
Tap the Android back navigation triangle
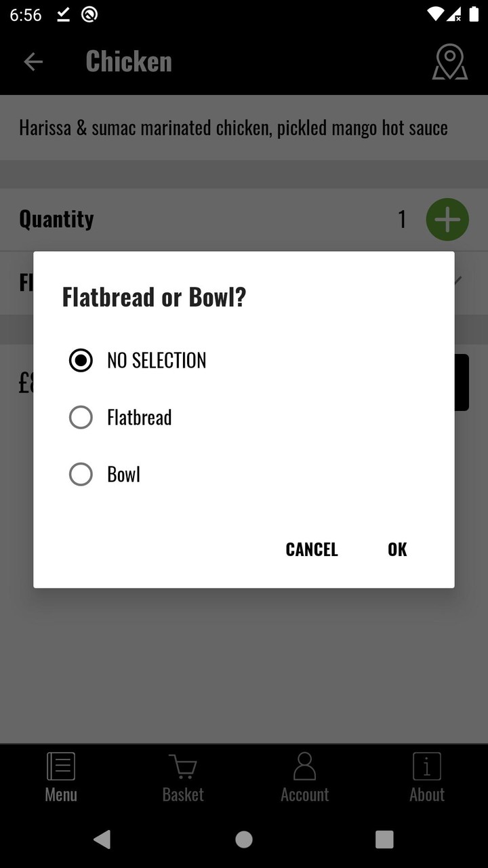click(x=102, y=840)
